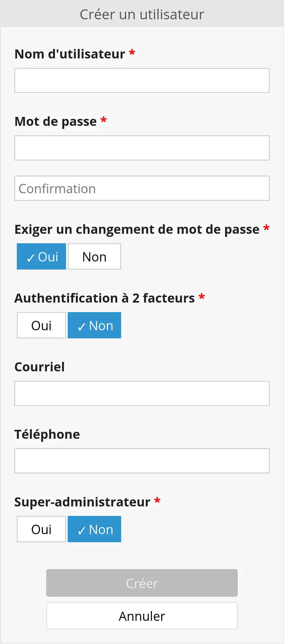Click the Créer un utilisateur header title
The image size is (284, 644).
pyautogui.click(x=142, y=14)
